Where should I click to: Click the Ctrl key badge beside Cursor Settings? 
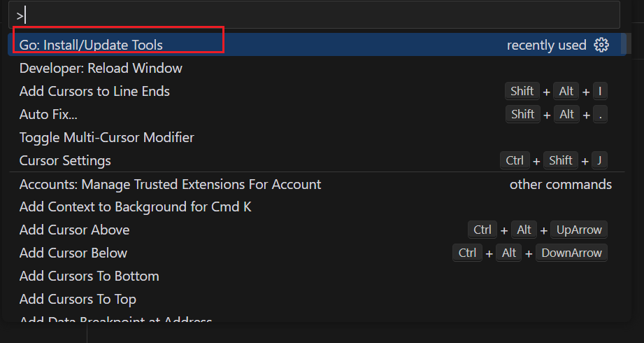515,160
